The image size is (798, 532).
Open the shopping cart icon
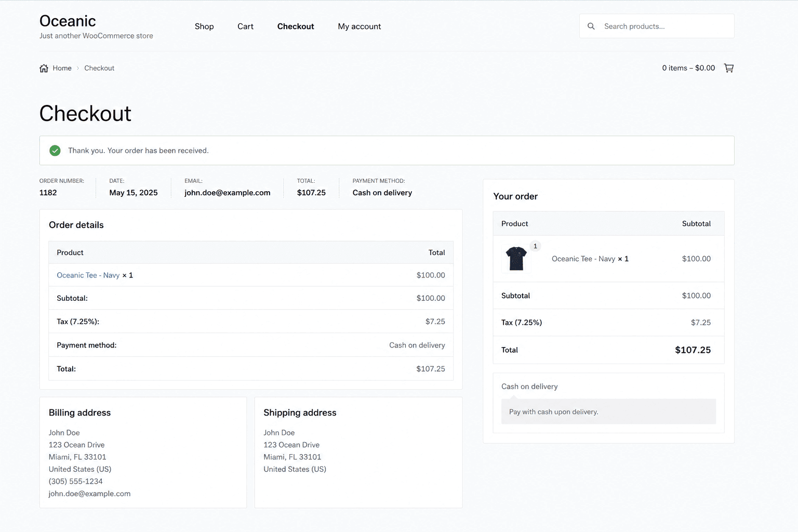(729, 68)
